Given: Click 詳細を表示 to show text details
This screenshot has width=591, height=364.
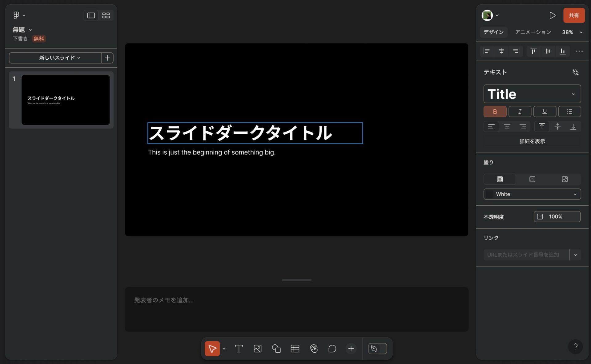Looking at the screenshot, I should pyautogui.click(x=532, y=141).
